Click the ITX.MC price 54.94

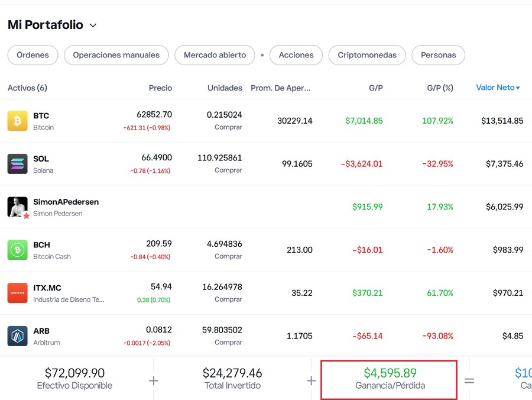click(161, 286)
